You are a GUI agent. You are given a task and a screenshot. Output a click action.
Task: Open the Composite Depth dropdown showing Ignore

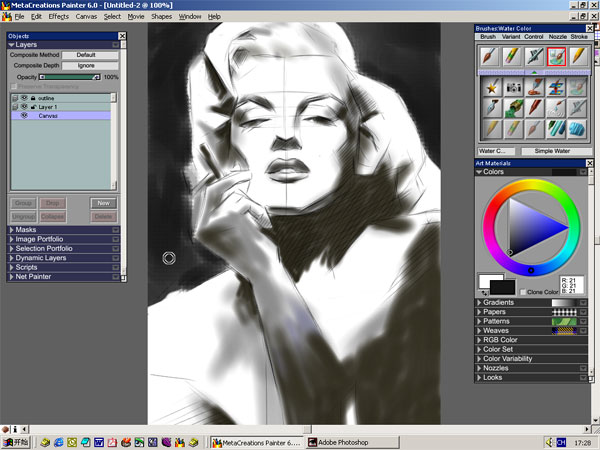click(90, 66)
